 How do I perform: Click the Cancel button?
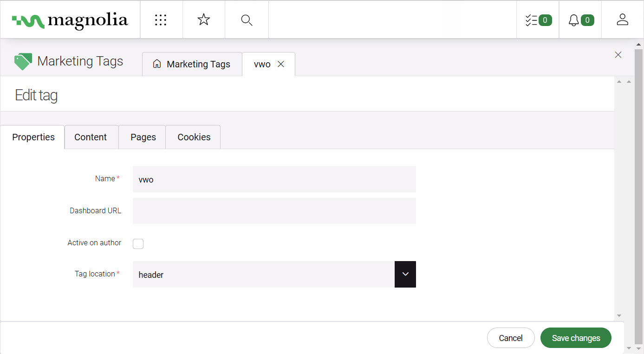510,338
